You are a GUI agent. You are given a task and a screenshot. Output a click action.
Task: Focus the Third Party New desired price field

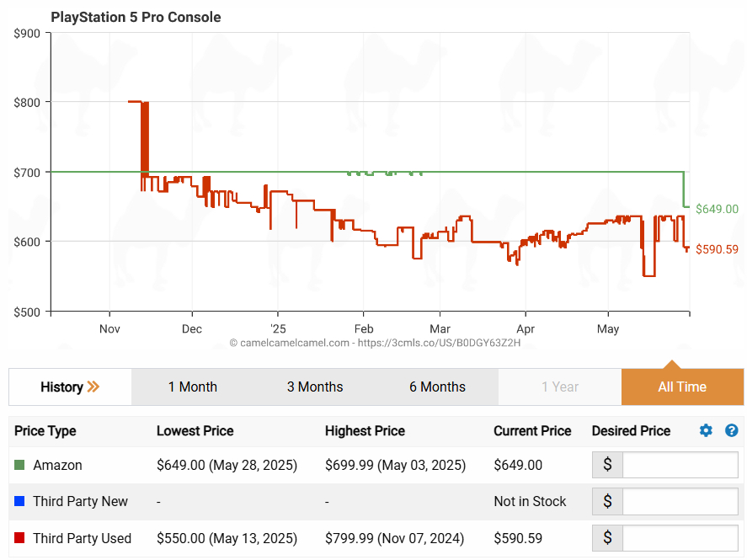pos(680,502)
